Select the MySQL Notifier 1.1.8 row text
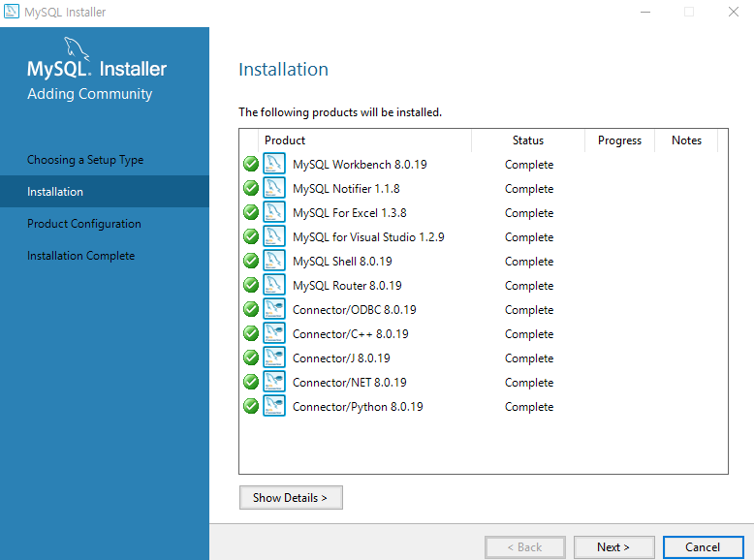754x560 pixels. pos(346,188)
